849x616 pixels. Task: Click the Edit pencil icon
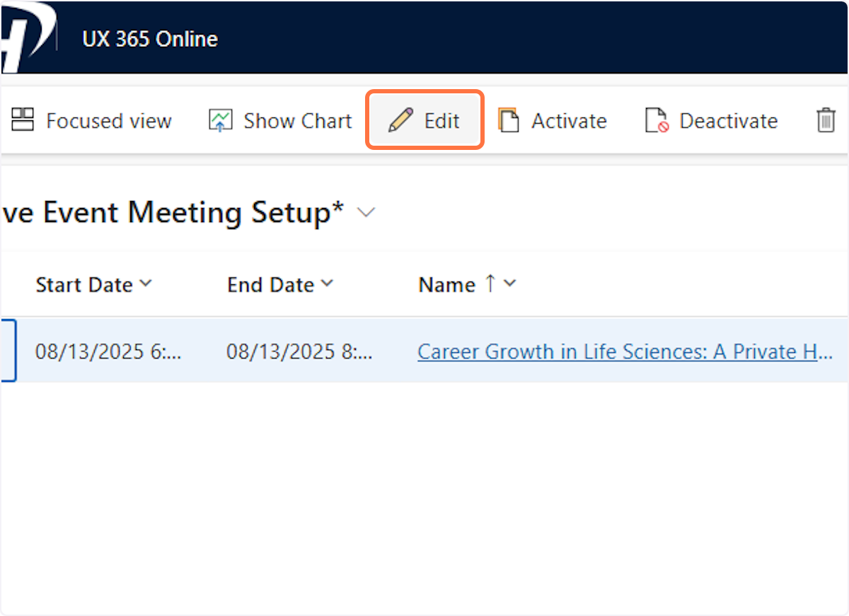(400, 121)
